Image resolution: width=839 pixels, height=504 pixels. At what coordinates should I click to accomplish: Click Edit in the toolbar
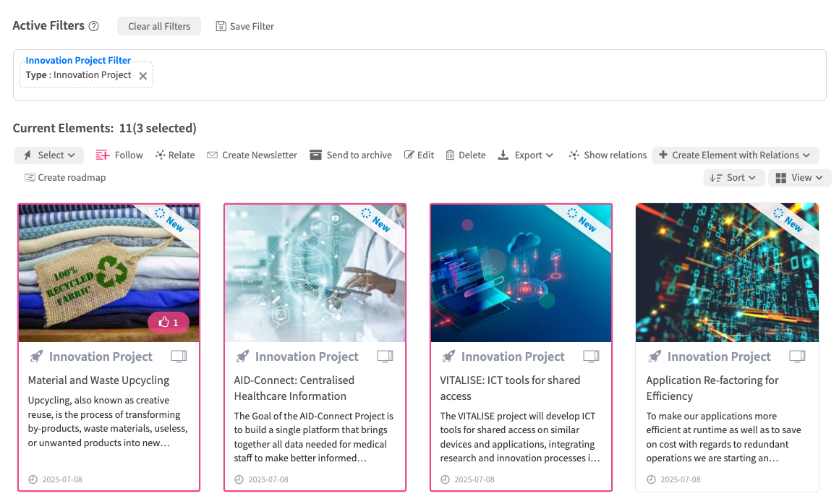coord(419,155)
